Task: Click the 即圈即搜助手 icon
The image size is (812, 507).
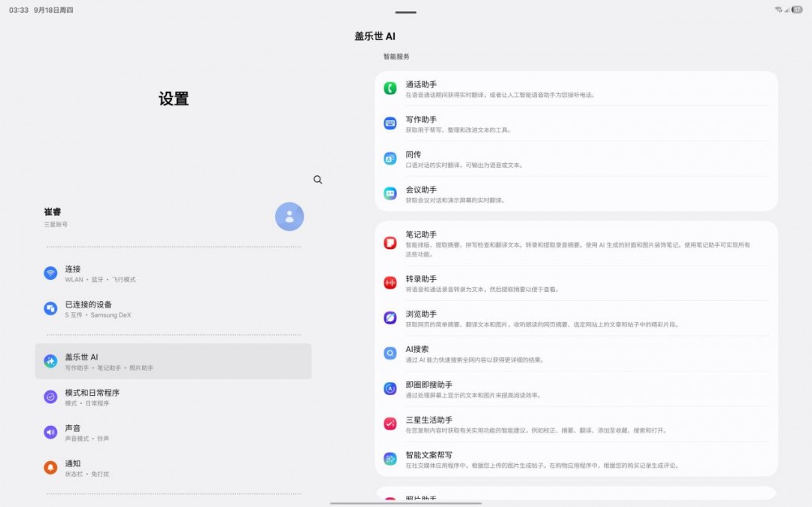Action: click(390, 388)
